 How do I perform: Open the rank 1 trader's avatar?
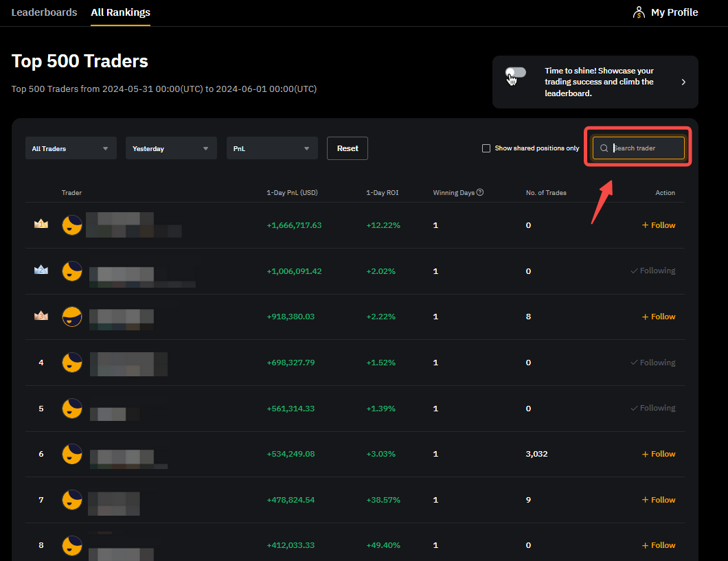[x=71, y=225]
